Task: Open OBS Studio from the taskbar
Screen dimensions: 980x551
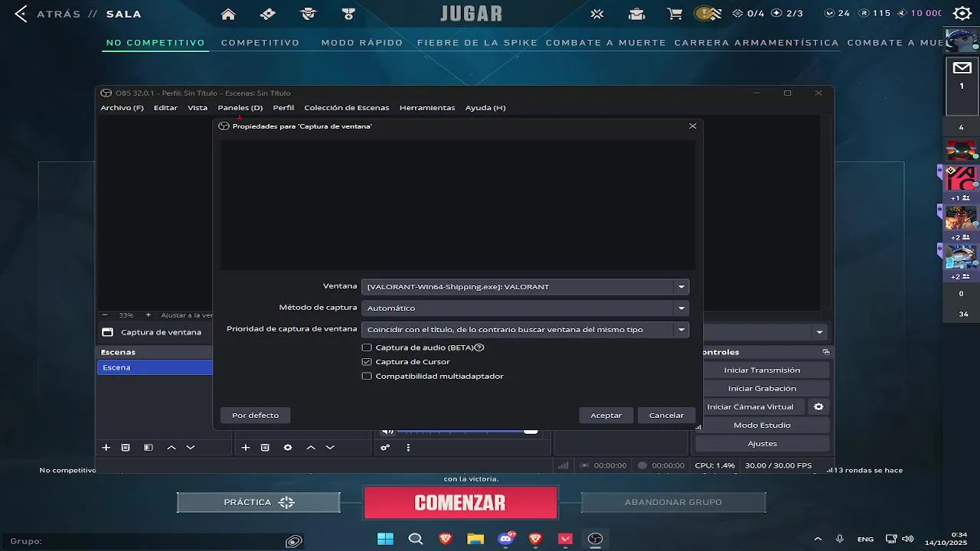Action: coord(595,539)
